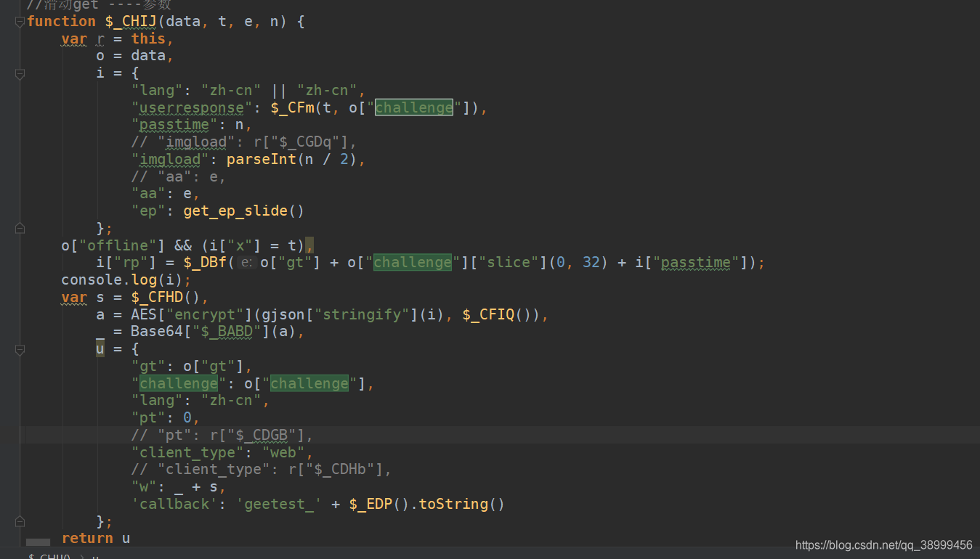Click fold end marker below the "ep" line
Screen dimensions: 980x559
coord(20,229)
